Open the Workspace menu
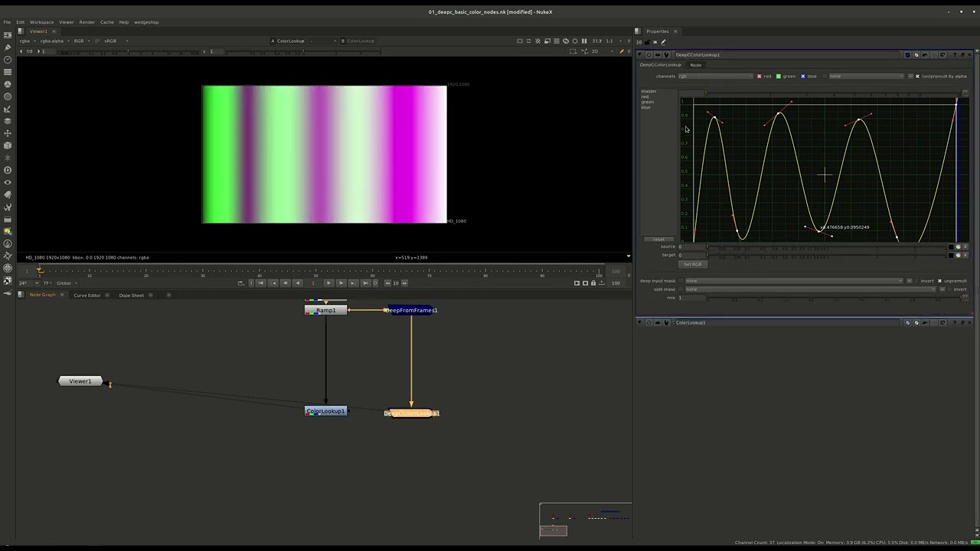The width and height of the screenshot is (980, 551). (41, 22)
